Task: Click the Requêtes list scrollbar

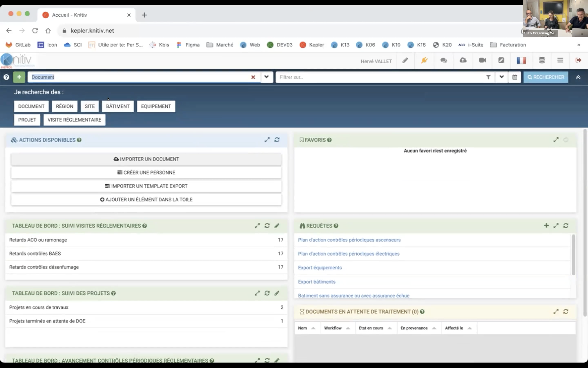Action: tap(573, 255)
